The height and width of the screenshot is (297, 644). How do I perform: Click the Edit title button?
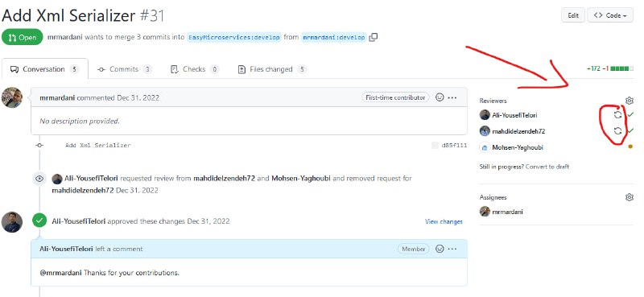tap(573, 15)
